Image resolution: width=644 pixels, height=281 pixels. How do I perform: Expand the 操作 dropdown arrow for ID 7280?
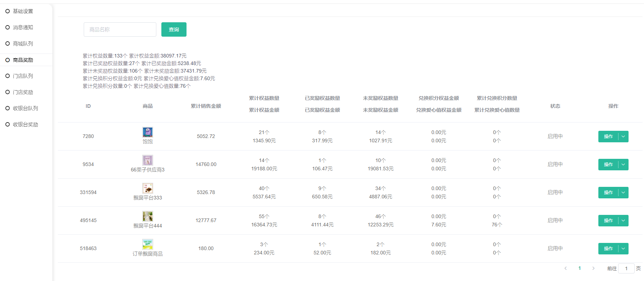click(x=623, y=137)
